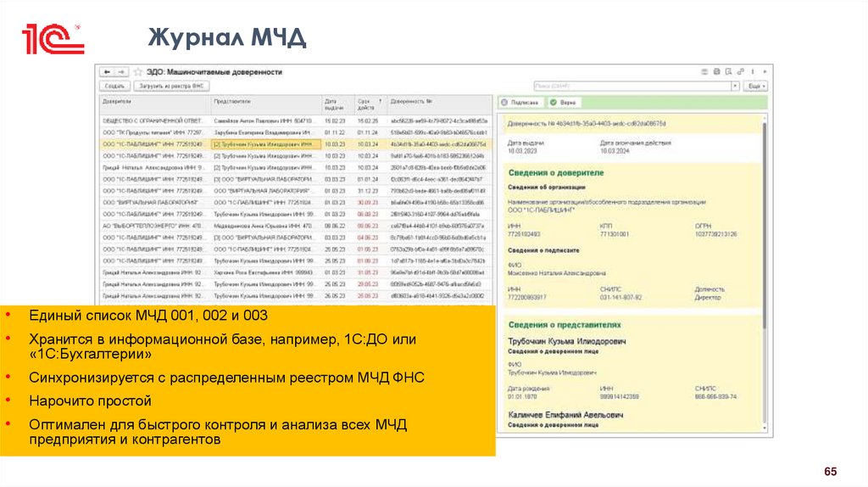Open the preview icon beside the printer icon
The image size is (868, 487).
[x=728, y=72]
